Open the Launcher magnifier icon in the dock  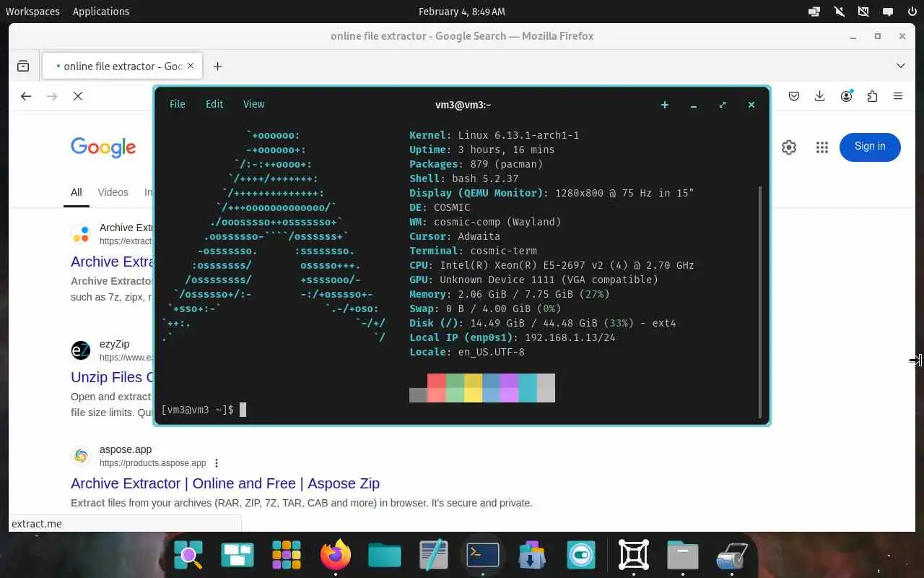(188, 555)
